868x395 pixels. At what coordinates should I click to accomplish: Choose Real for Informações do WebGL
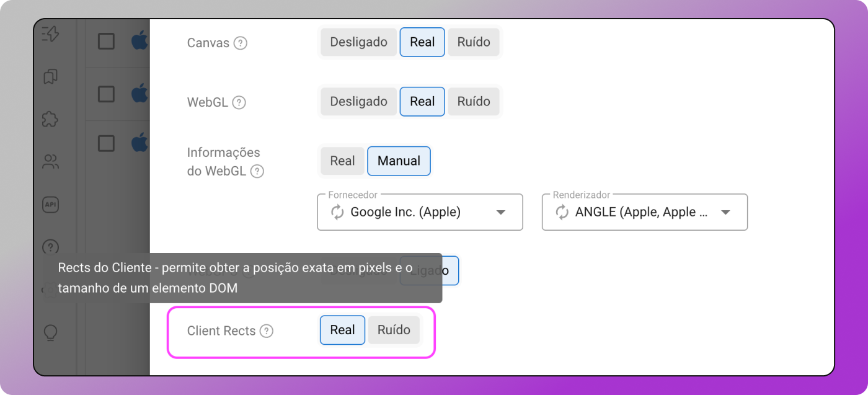(342, 161)
